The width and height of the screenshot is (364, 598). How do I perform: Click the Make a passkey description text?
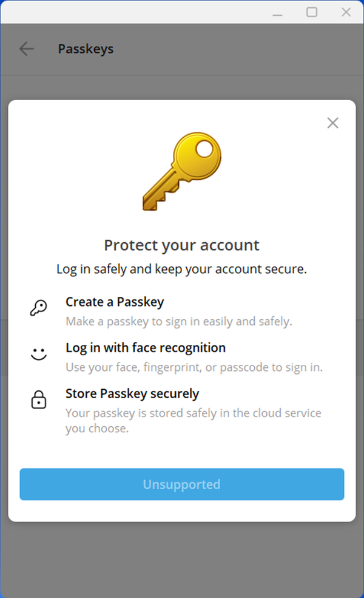(x=179, y=322)
